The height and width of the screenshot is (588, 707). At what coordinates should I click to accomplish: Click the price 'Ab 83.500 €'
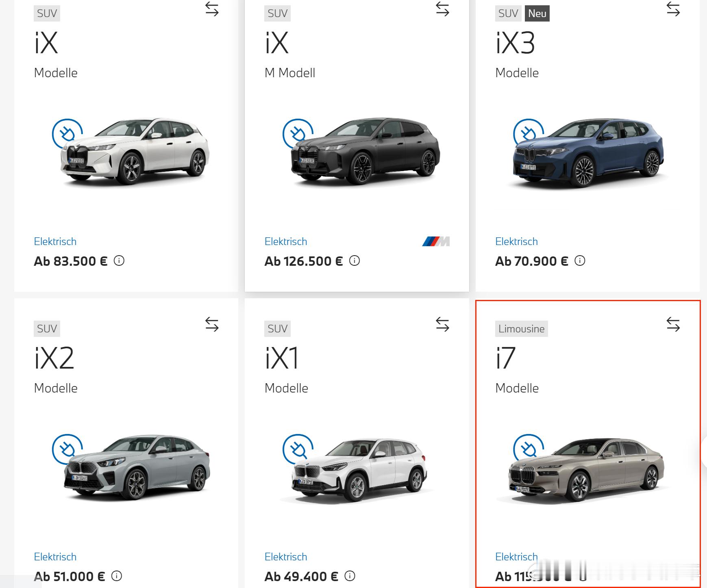coord(71,261)
